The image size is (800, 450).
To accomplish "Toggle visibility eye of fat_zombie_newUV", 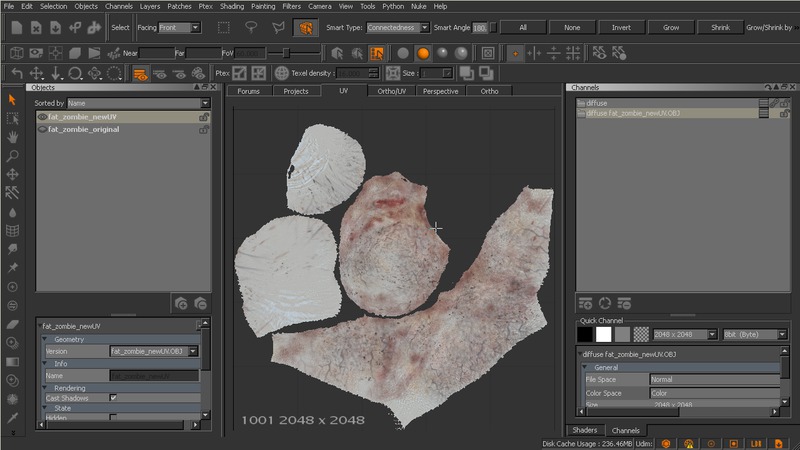I will (x=42, y=117).
